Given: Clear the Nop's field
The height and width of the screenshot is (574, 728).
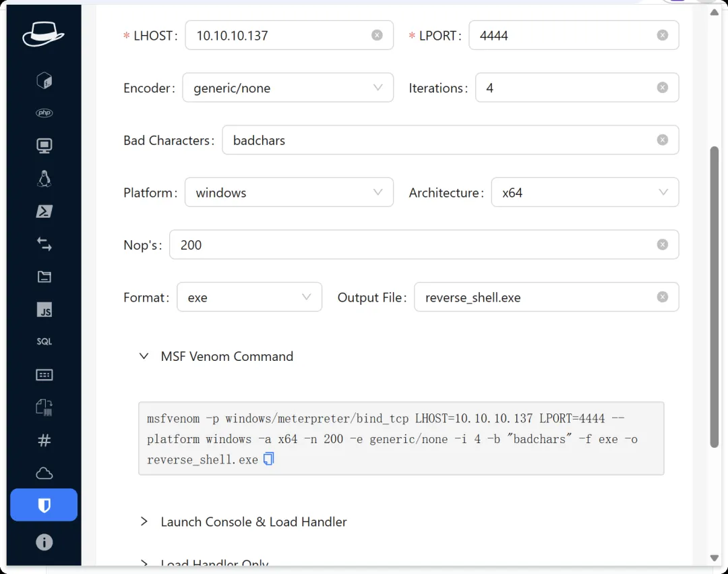Looking at the screenshot, I should coord(663,245).
